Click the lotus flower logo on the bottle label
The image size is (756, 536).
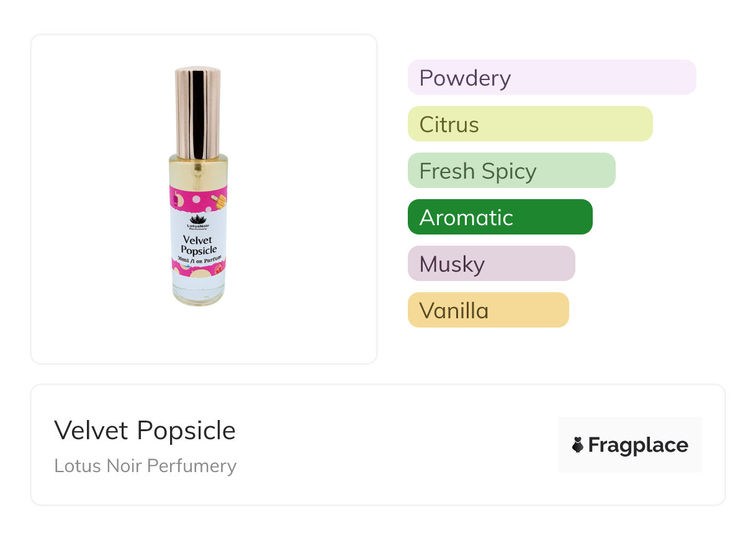pyautogui.click(x=198, y=220)
